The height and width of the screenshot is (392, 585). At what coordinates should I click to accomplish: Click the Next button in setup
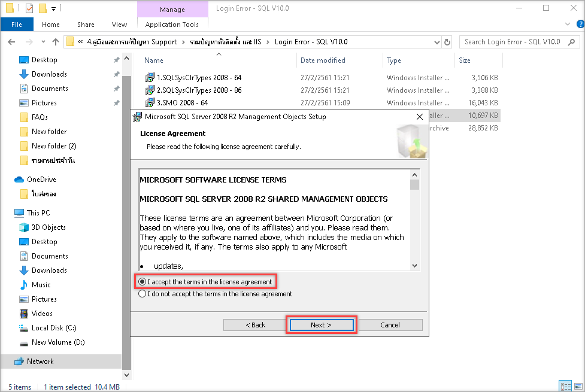(321, 325)
